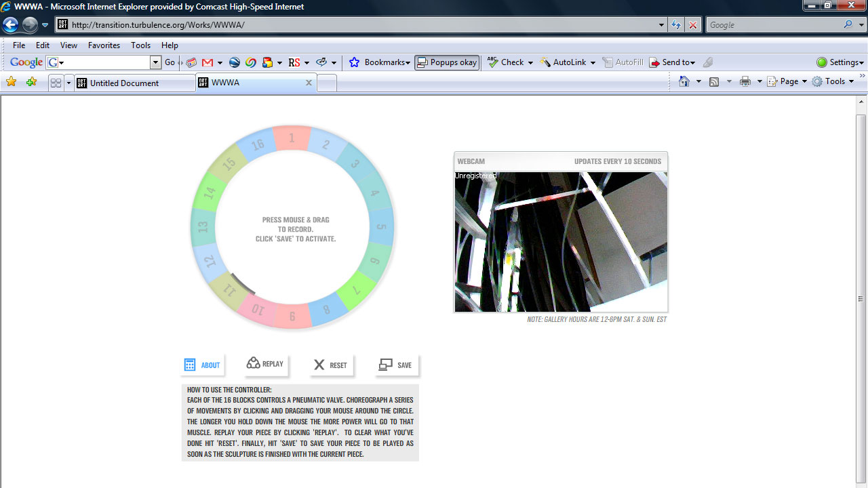Viewport: 868px width, 488px height.
Task: Open the Page dropdown menu
Action: pyautogui.click(x=787, y=81)
